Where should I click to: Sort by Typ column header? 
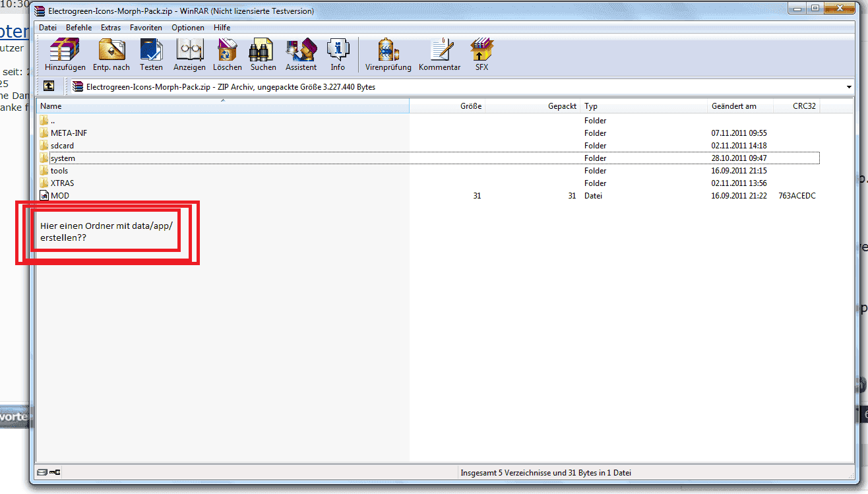point(644,106)
